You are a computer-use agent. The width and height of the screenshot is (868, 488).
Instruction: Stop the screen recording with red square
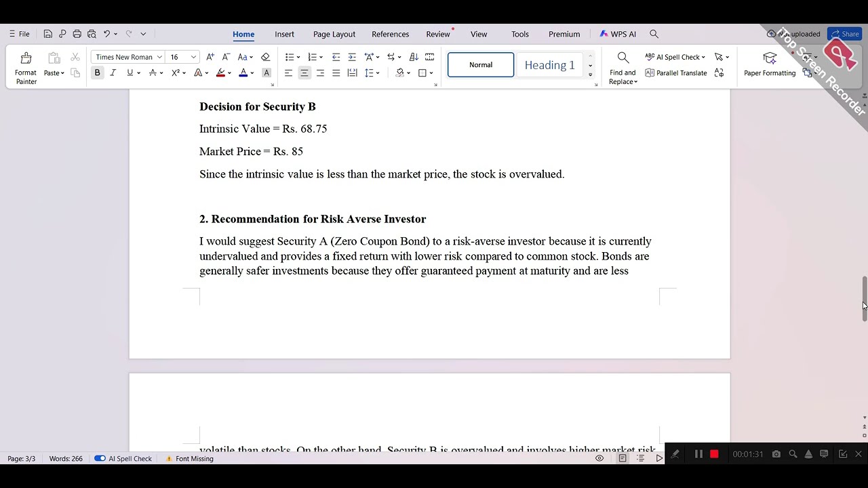pos(714,454)
